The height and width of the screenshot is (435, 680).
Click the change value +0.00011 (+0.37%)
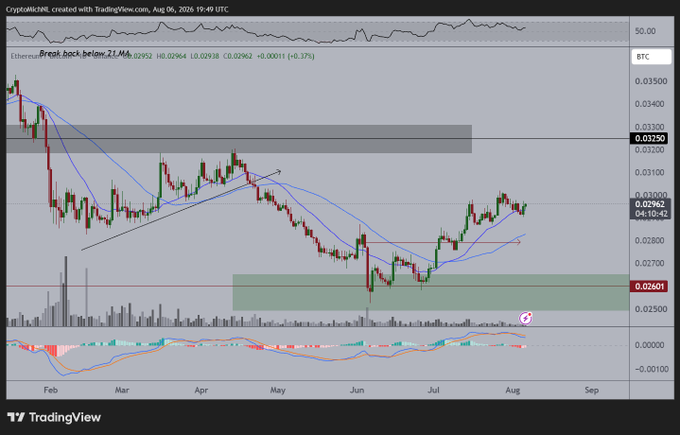(x=285, y=56)
